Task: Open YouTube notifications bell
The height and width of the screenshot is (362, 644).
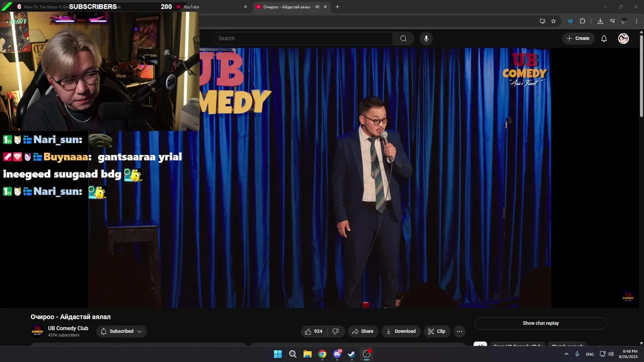Action: pos(604,38)
